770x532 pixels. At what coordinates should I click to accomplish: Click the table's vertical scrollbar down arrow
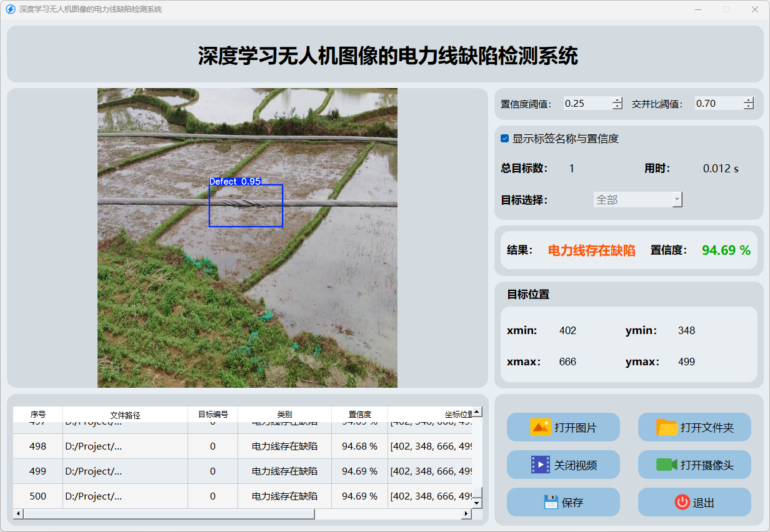[x=477, y=503]
